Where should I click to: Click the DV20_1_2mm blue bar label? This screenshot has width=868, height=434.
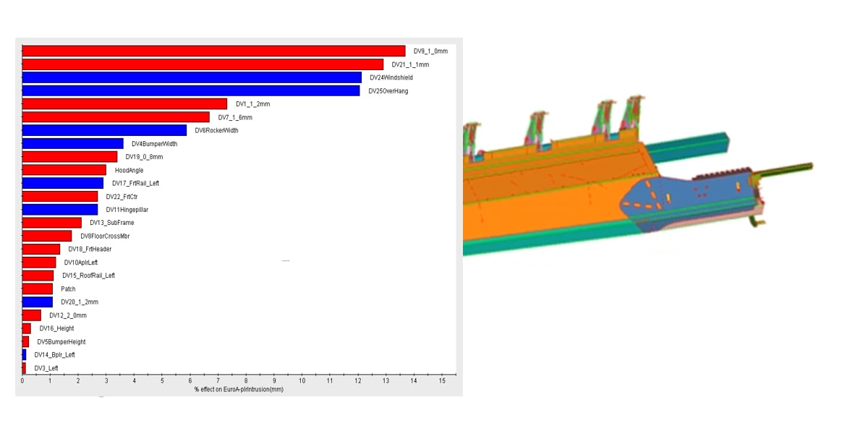pos(79,302)
